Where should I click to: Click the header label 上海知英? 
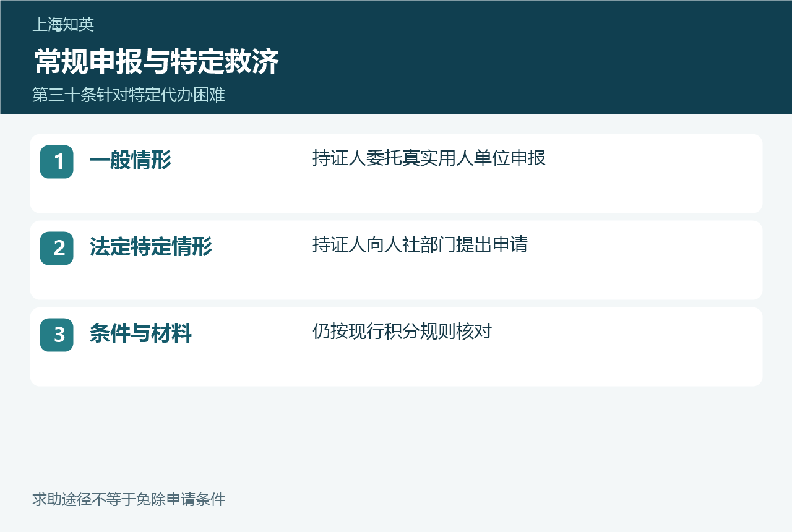point(63,25)
